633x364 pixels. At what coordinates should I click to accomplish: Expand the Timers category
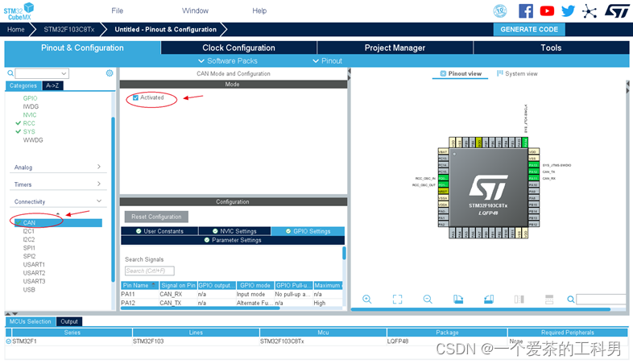click(58, 184)
